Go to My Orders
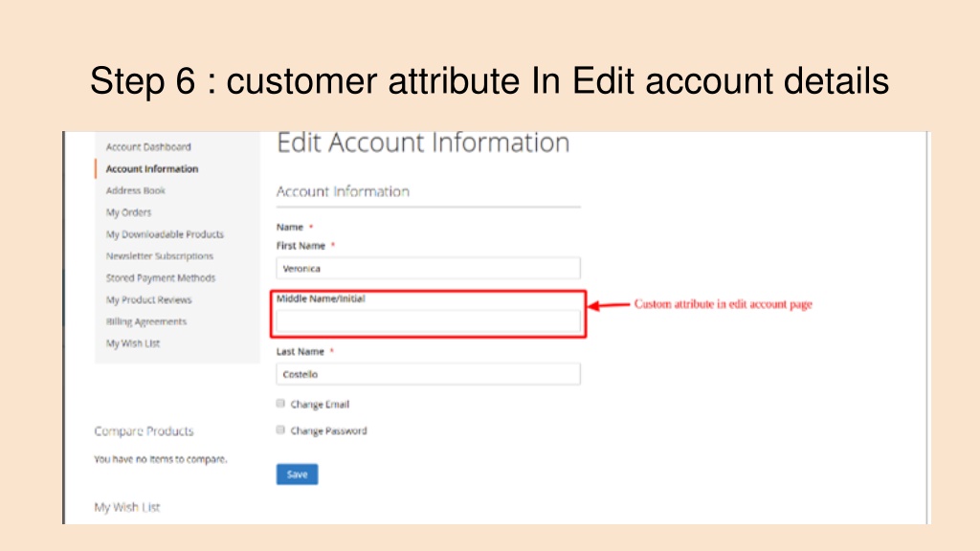Viewport: 980px width, 551px height. tap(129, 212)
